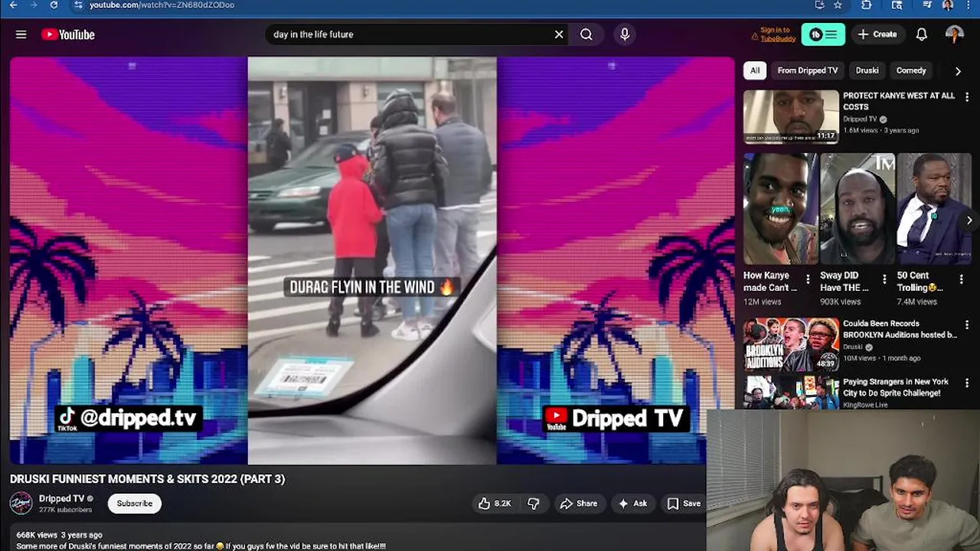Click the browser back arrow
Viewport: 980px width, 551px height.
pos(13,5)
